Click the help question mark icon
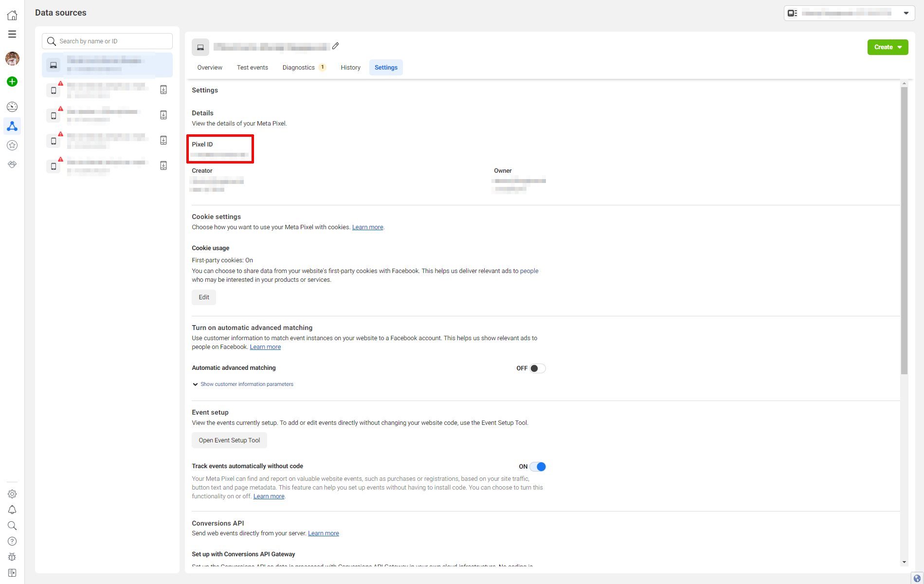Viewport: 924px width, 584px height. pyautogui.click(x=12, y=541)
